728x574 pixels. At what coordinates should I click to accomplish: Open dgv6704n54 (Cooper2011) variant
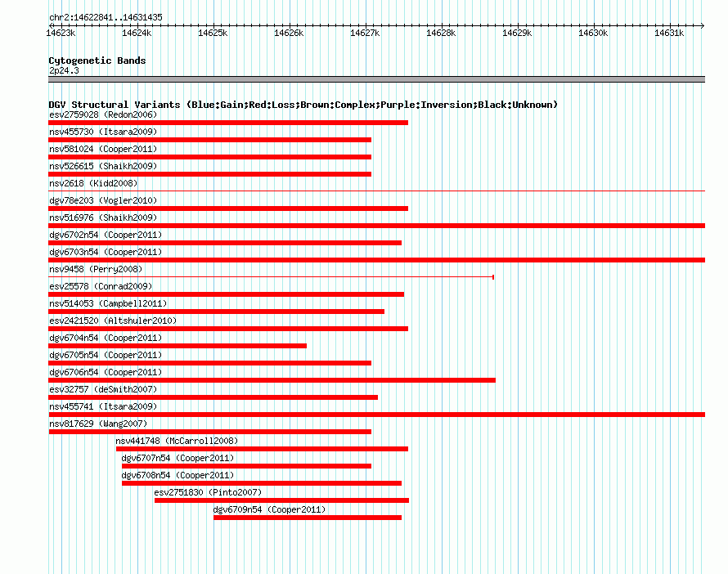106,338
